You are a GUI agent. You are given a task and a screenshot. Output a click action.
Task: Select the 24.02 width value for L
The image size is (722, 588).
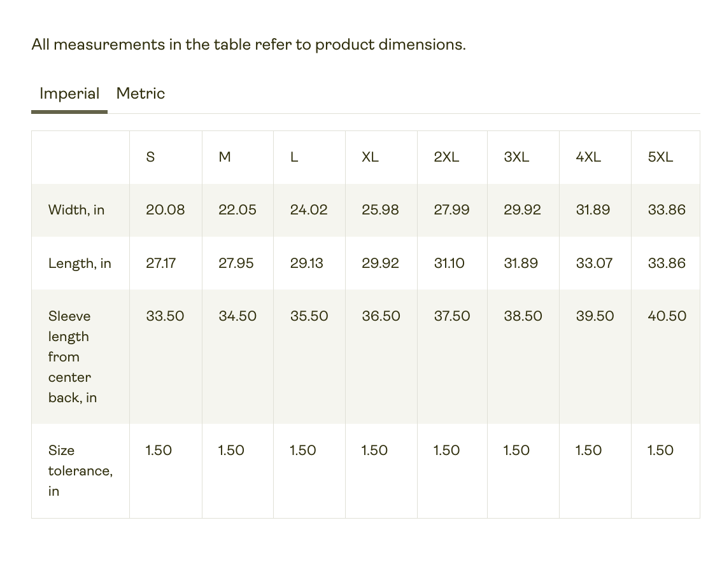pyautogui.click(x=309, y=210)
